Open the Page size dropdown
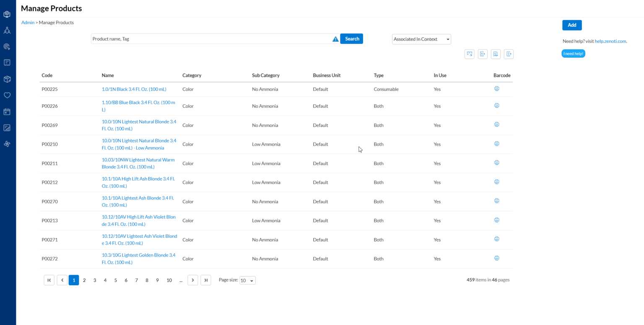 (247, 280)
